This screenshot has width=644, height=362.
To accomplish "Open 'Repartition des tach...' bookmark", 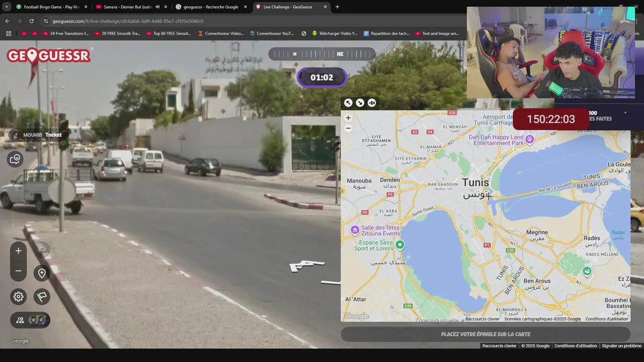I will pos(386,34).
